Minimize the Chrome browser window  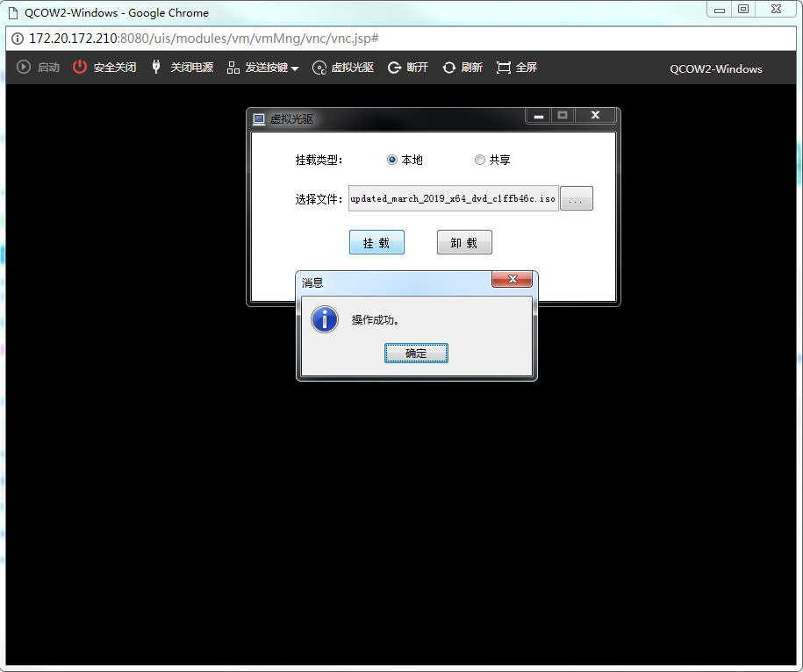720,10
